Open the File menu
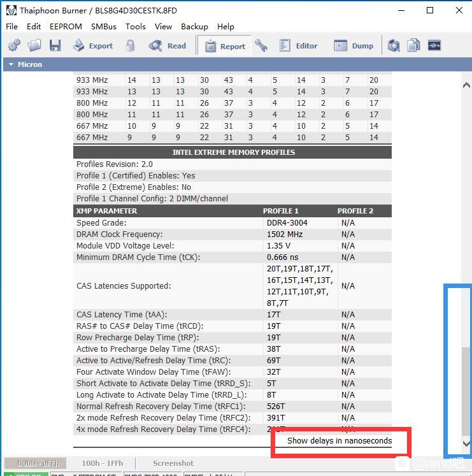472x476 pixels. [x=12, y=27]
